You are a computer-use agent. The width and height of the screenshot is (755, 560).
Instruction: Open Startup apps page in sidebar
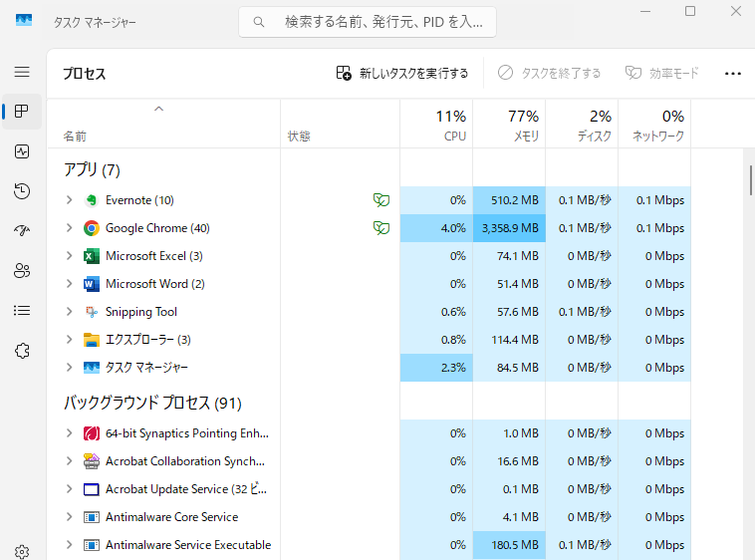point(22,231)
